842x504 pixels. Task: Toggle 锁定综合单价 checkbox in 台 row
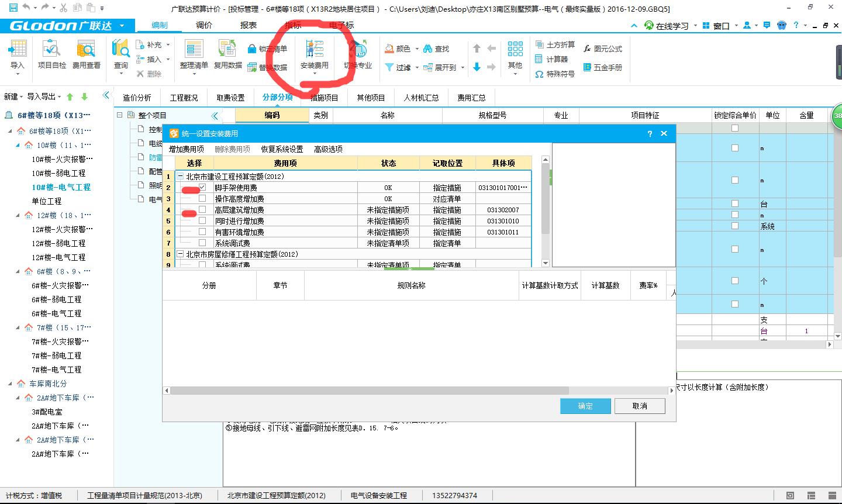735,203
